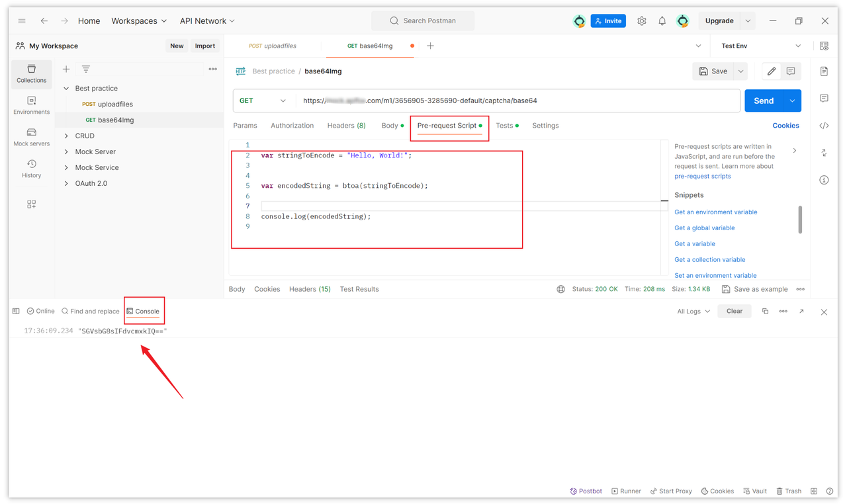Open the notifications bell icon
The width and height of the screenshot is (847, 504).
(662, 21)
